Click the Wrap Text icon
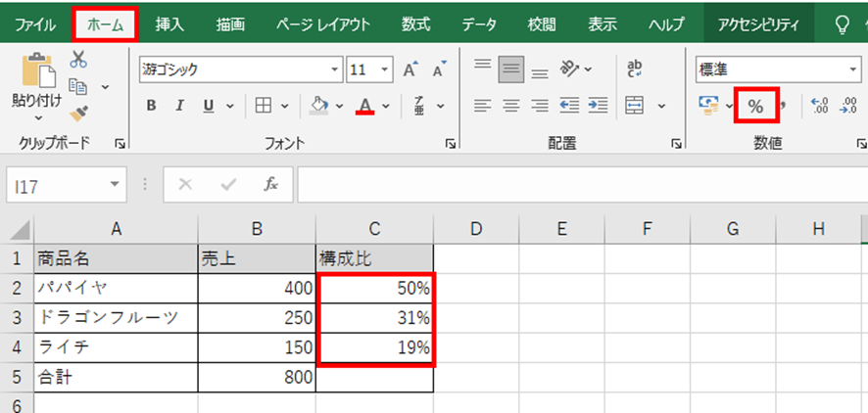The width and height of the screenshot is (868, 413). coord(635,68)
